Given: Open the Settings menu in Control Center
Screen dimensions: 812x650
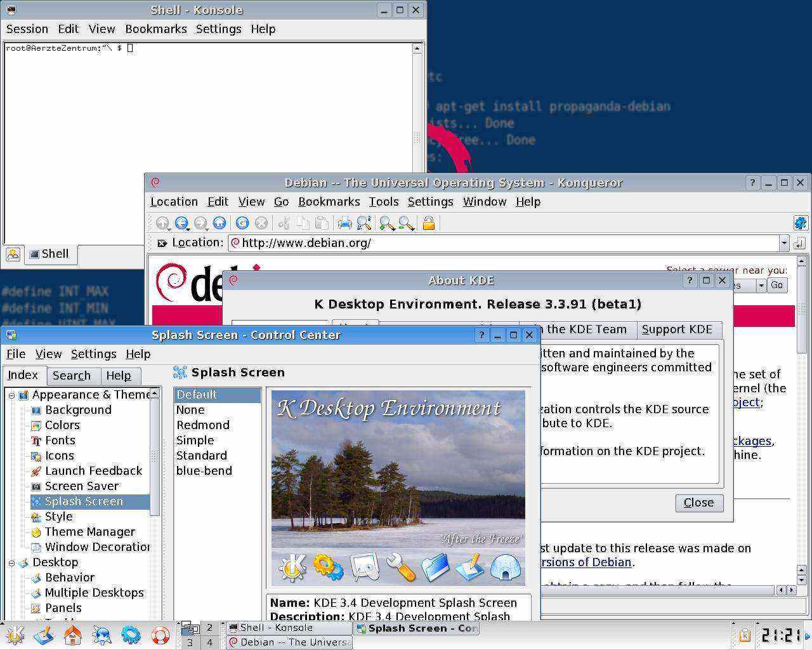Looking at the screenshot, I should [94, 354].
